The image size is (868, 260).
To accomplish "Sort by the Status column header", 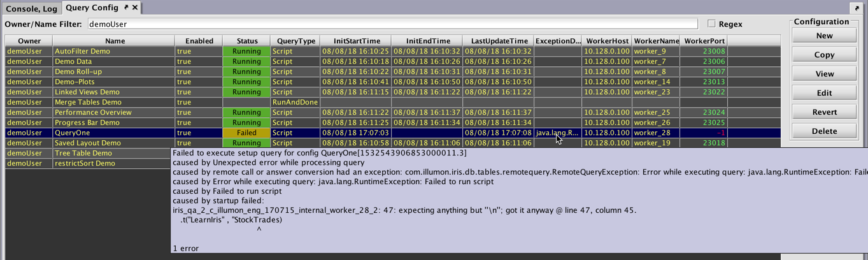I will click(x=246, y=41).
